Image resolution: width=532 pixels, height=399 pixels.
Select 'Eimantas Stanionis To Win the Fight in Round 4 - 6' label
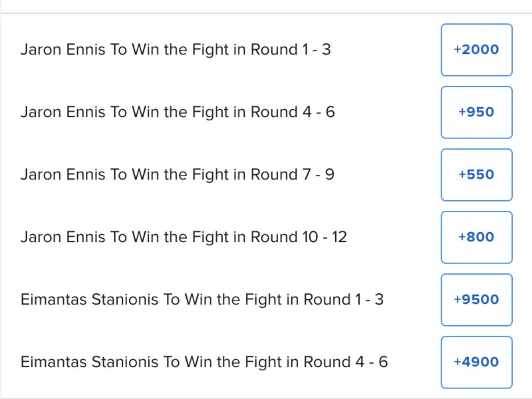tap(204, 362)
